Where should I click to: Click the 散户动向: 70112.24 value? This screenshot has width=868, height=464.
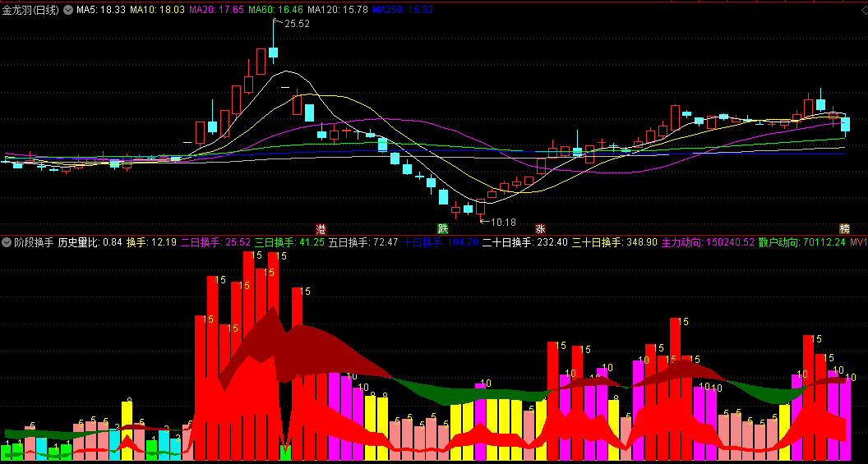802,241
